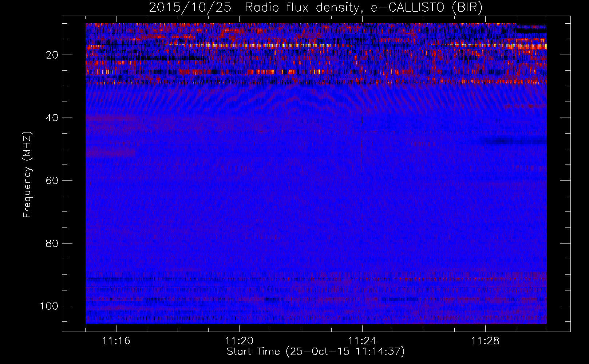Click the "Start Time (25-Oct-15 11:14:37)" axis label
This screenshot has height=364, width=589.
pyautogui.click(x=316, y=352)
